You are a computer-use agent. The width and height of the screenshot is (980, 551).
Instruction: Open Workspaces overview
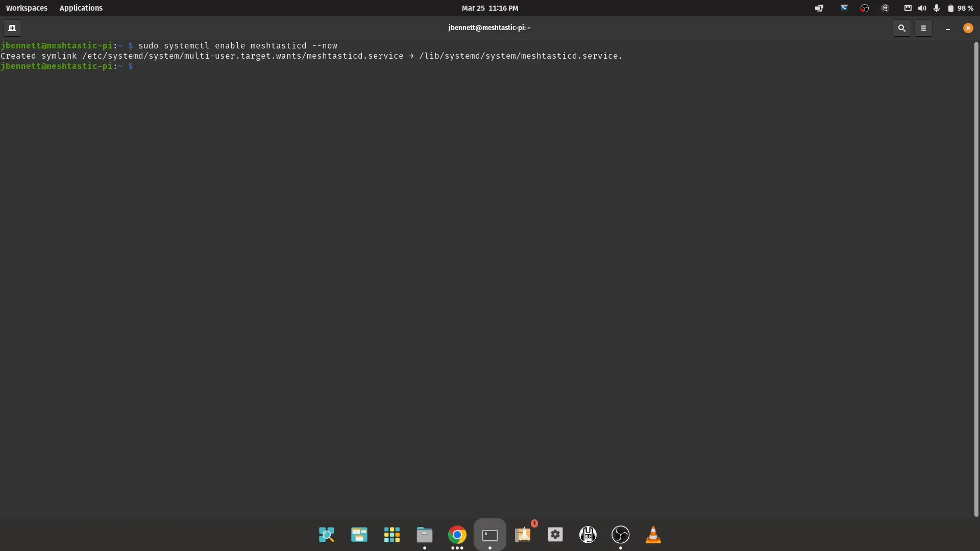(x=27, y=8)
